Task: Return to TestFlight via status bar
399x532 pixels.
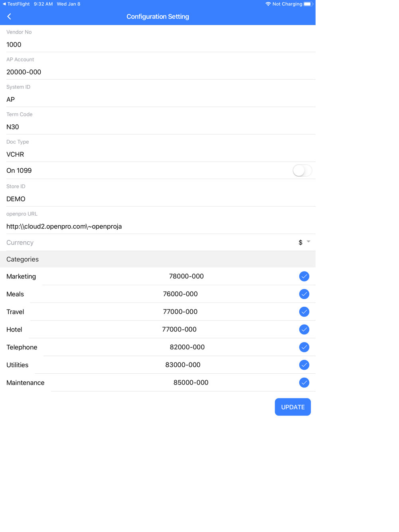Action: pyautogui.click(x=16, y=4)
